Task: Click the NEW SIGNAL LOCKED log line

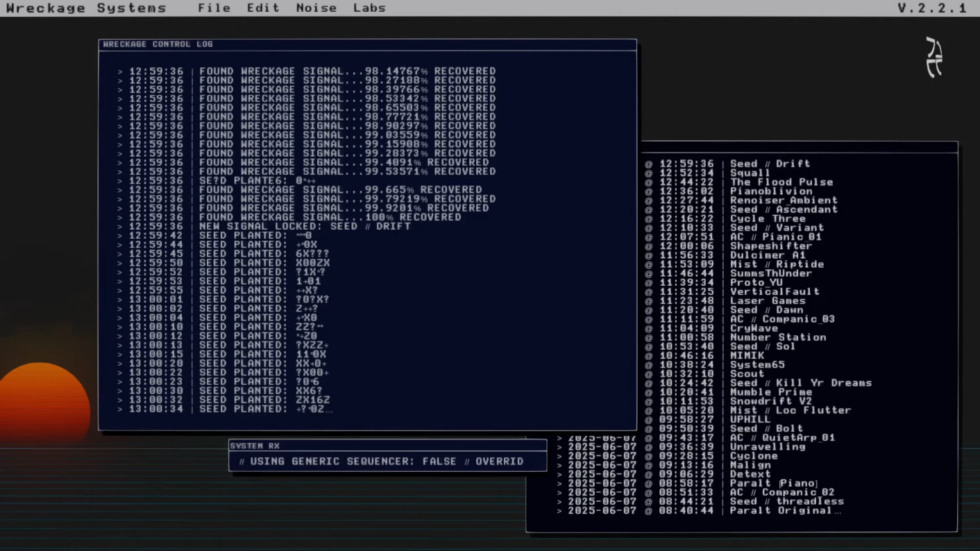Action: click(305, 226)
